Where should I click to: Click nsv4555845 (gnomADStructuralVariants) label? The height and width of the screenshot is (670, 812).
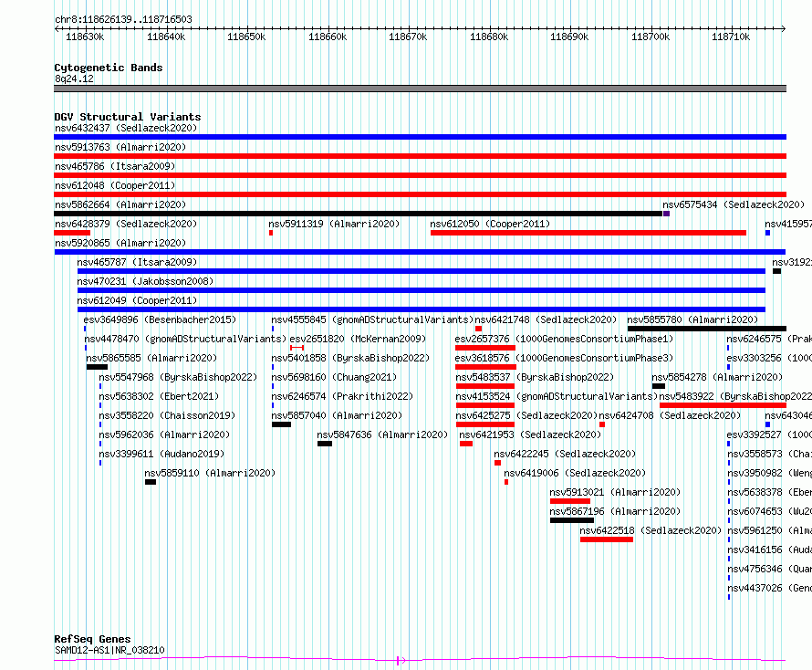(372, 319)
